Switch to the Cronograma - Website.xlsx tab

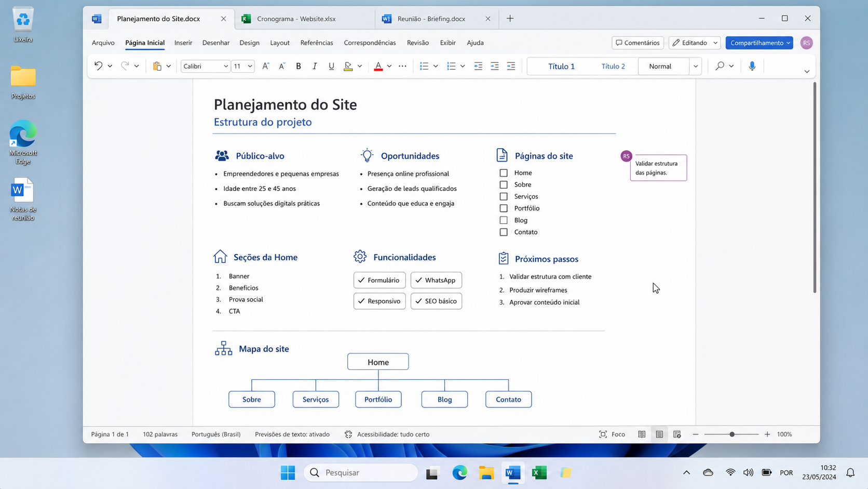click(304, 19)
